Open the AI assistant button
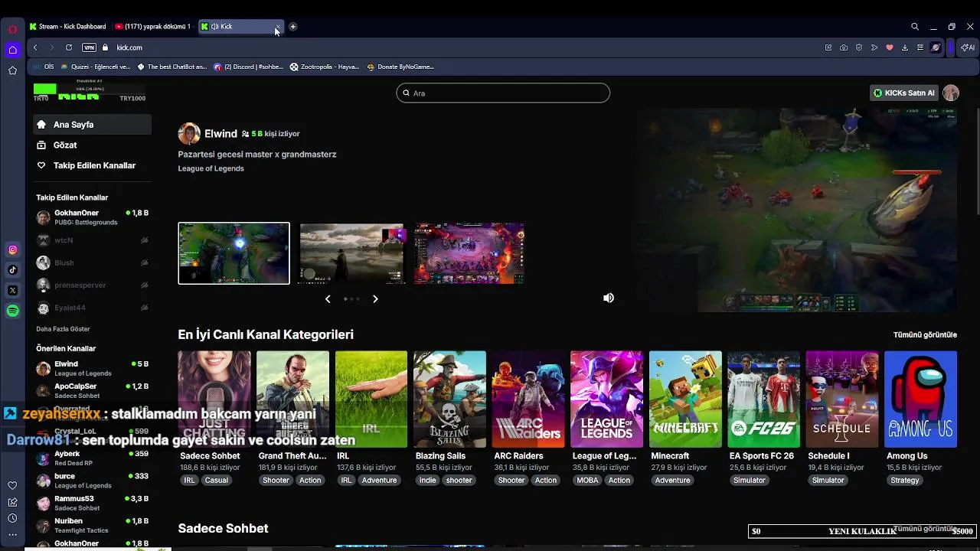This screenshot has width=980, height=551. (969, 47)
